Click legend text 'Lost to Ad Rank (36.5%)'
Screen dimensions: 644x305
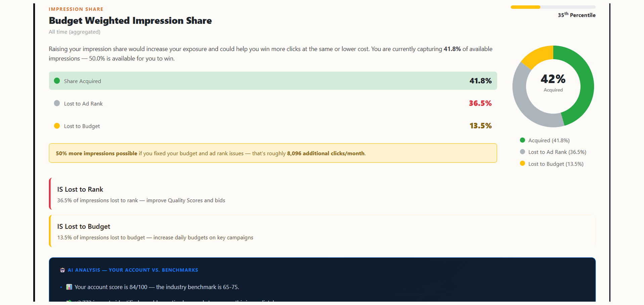click(557, 152)
